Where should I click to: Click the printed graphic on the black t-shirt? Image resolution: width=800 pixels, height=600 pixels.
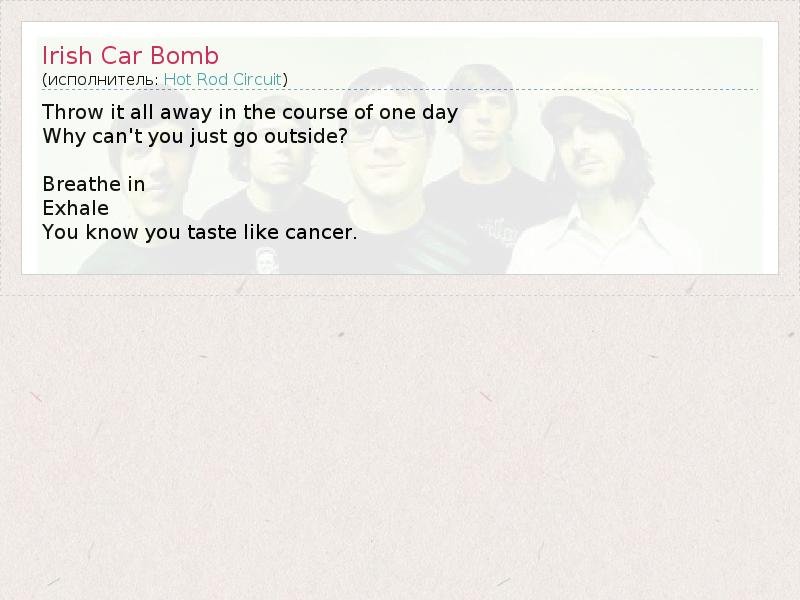tap(499, 232)
